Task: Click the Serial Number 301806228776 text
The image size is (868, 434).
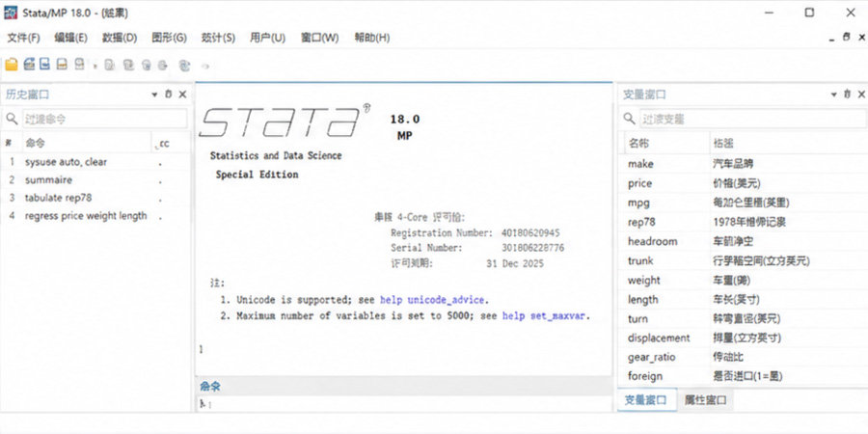Action: [x=477, y=248]
